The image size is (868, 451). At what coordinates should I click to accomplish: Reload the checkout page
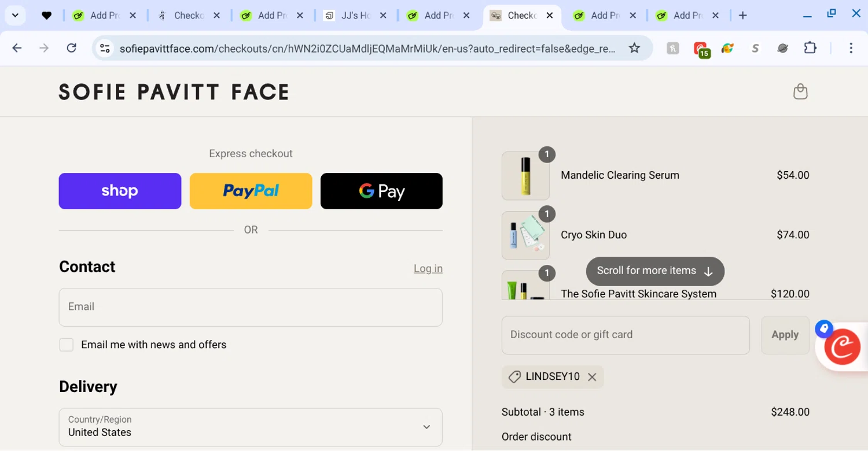(x=71, y=48)
